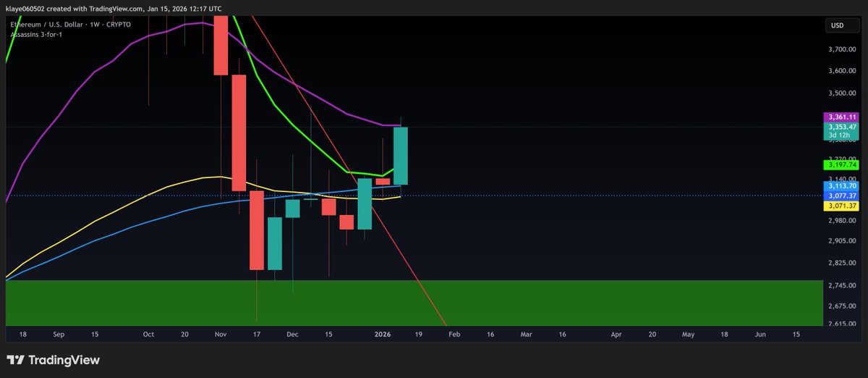Click the 3,700.00 price scale value
The width and height of the screenshot is (868, 378).
842,49
